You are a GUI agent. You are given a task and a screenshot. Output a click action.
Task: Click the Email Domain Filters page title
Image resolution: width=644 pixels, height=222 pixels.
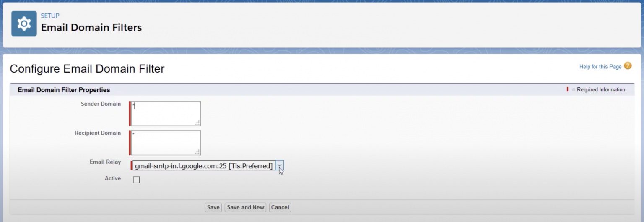[x=91, y=28]
